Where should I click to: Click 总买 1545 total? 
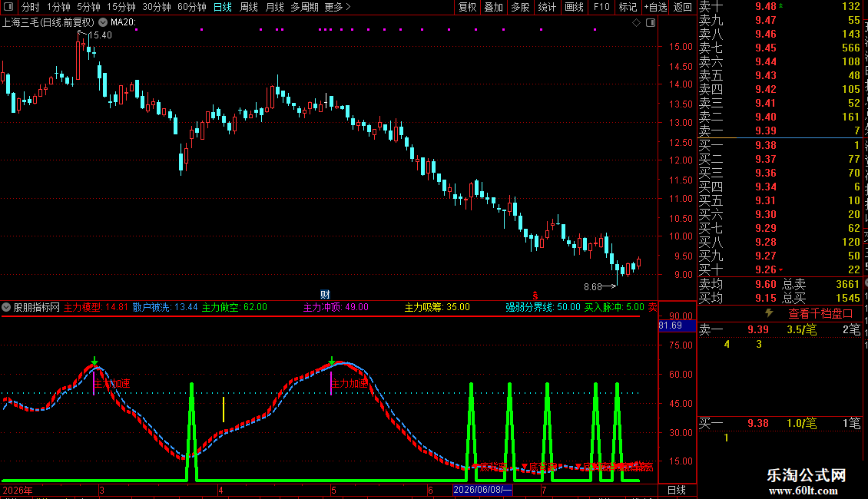(x=821, y=298)
